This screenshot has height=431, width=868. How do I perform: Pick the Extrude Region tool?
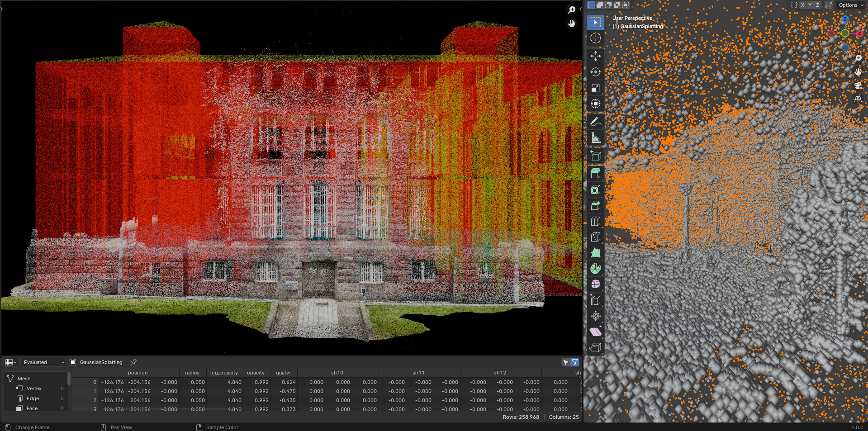[x=595, y=173]
